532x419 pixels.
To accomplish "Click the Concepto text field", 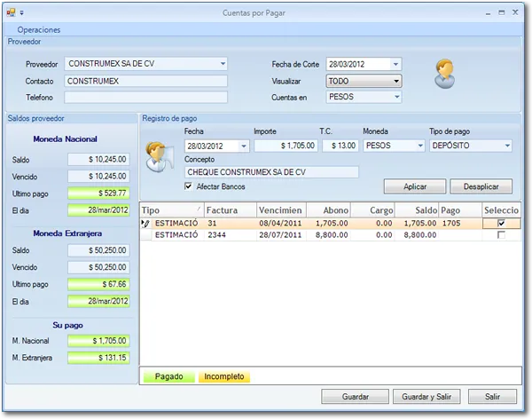I will [271, 172].
